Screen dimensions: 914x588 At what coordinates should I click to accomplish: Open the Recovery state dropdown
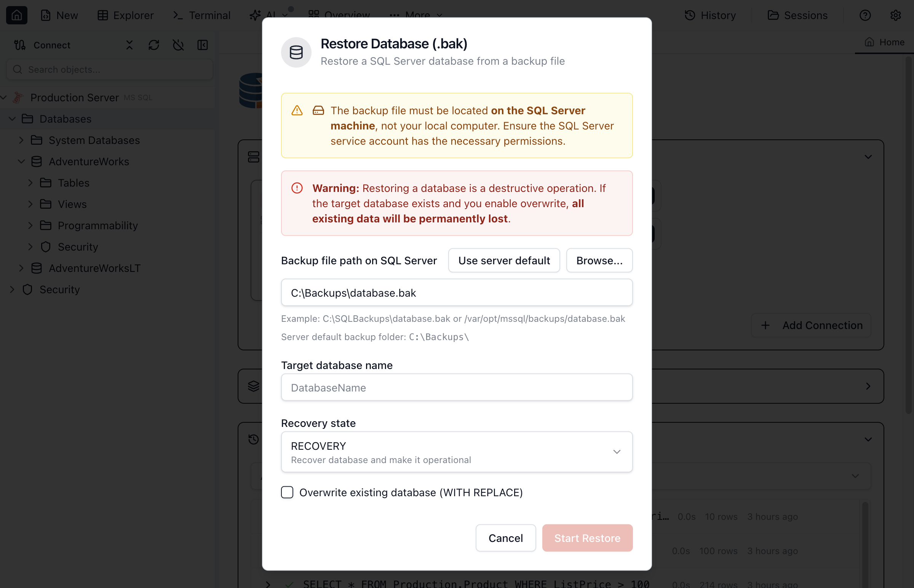pos(457,452)
